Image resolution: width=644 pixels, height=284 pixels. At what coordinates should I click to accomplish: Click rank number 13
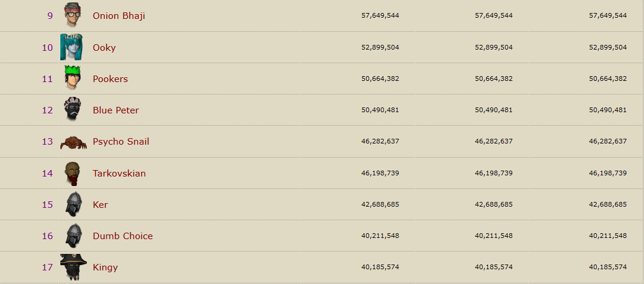point(47,142)
